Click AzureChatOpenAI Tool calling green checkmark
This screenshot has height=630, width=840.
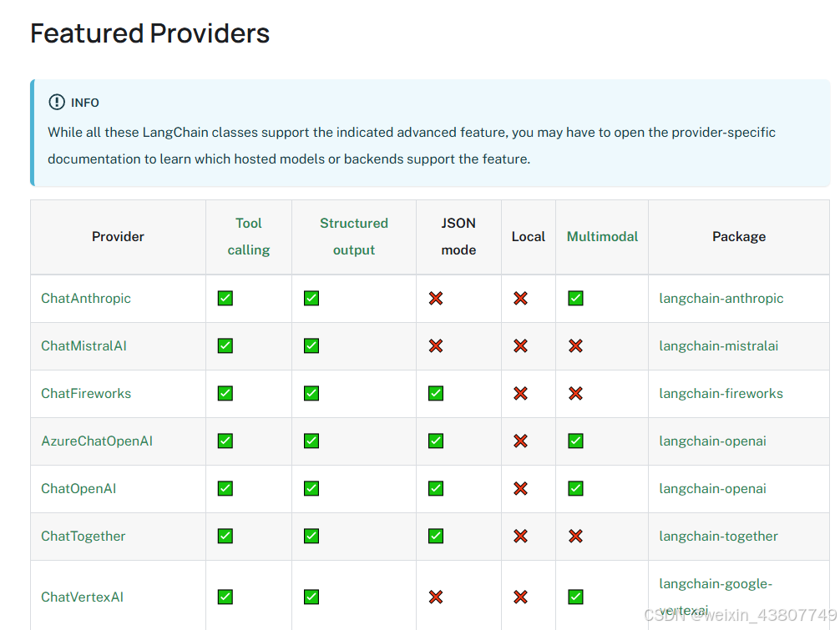(x=225, y=441)
